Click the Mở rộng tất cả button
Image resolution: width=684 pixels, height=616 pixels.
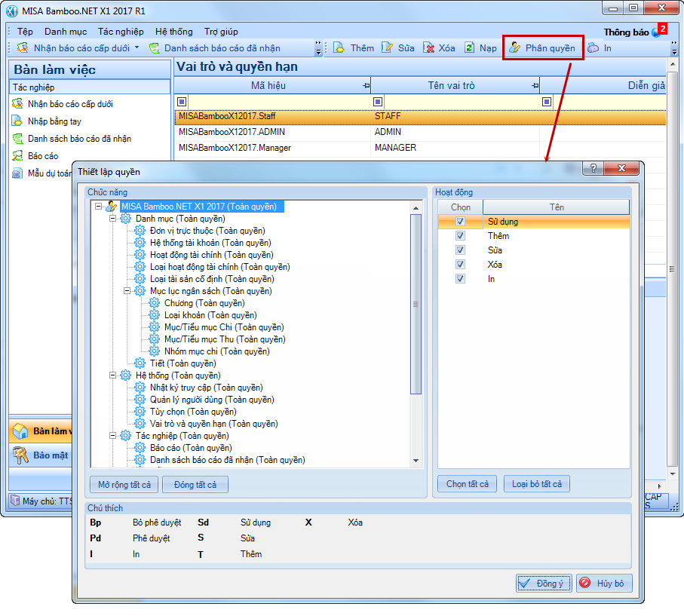coord(124,485)
